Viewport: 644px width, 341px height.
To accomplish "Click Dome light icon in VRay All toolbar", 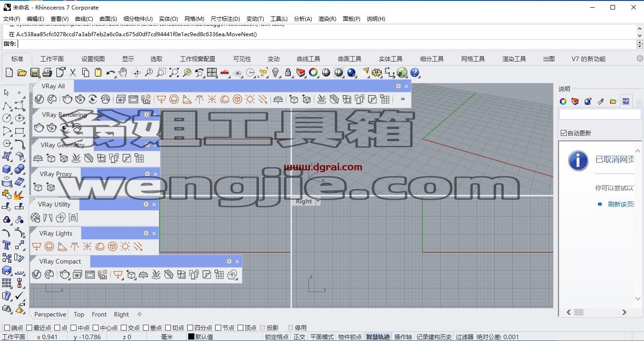I will (x=225, y=99).
